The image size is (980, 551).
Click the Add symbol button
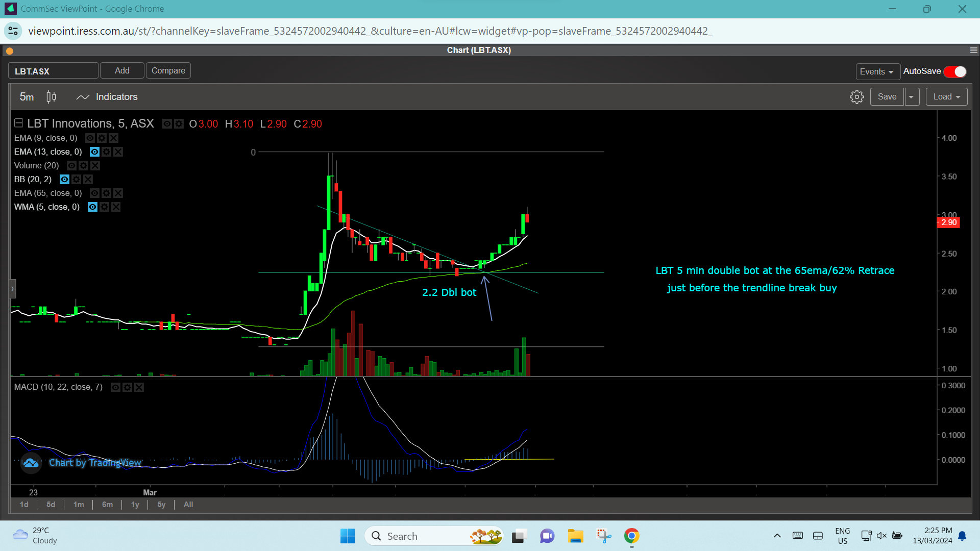[x=122, y=70]
